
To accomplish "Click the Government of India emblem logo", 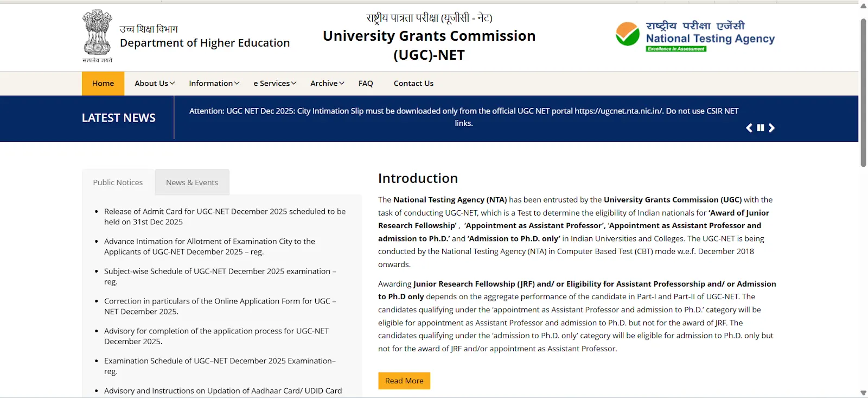I will (x=97, y=36).
